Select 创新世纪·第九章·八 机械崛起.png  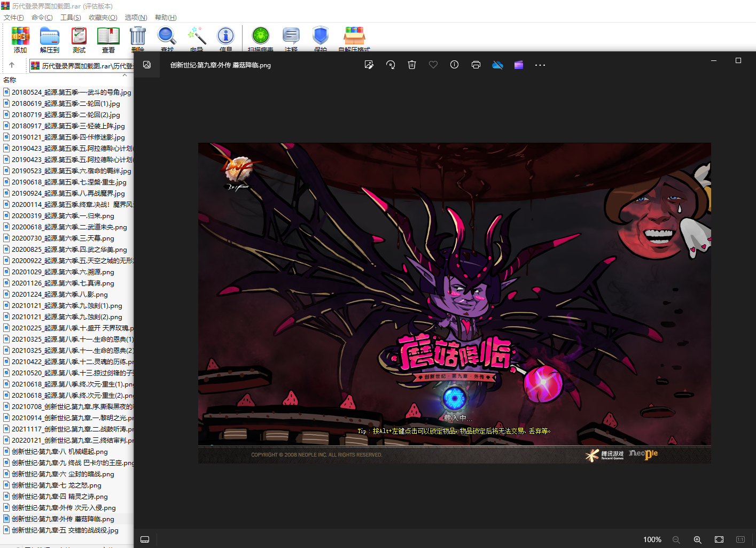[56, 452]
